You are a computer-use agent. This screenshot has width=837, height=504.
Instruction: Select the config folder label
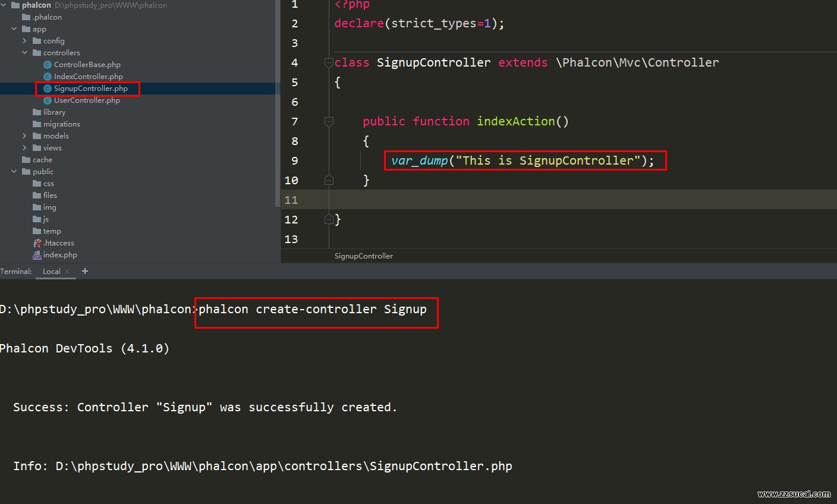coord(54,41)
